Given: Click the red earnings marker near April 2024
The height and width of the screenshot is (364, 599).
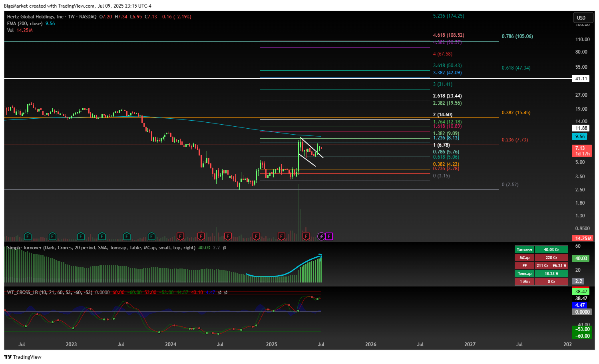Looking at the screenshot, I should click(201, 237).
